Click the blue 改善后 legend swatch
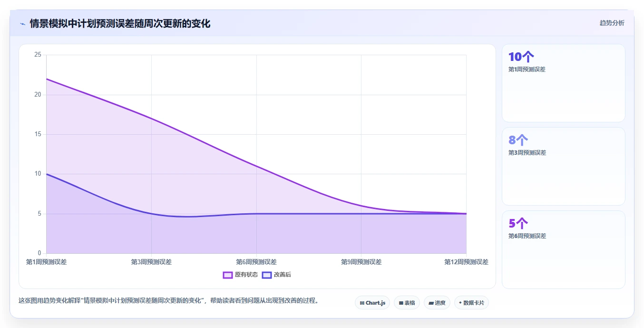Screen dimensions: 644x328 click(x=267, y=275)
